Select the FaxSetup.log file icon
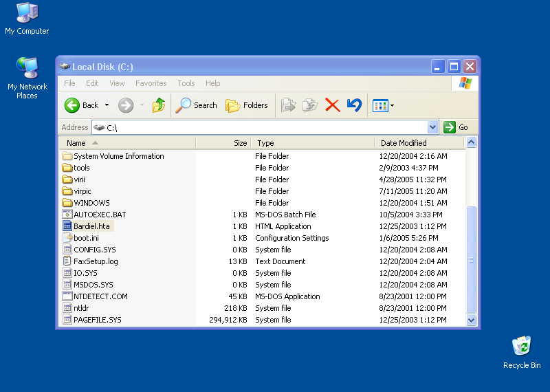This screenshot has width=550, height=392. pos(67,261)
